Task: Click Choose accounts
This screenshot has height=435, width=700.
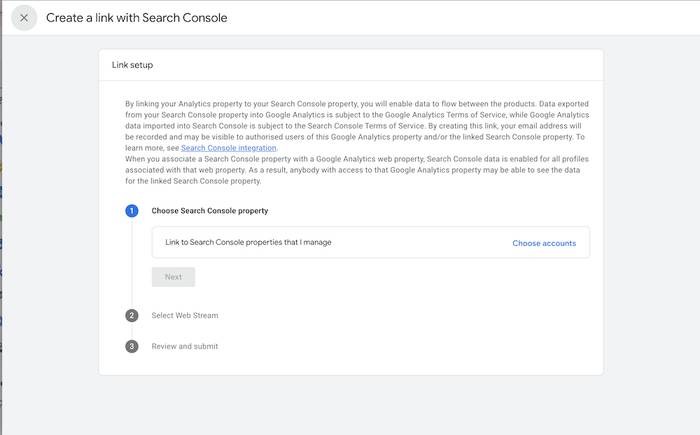Action: click(x=544, y=243)
